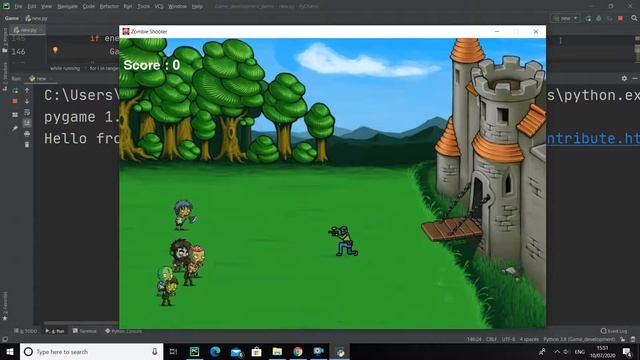Open the Run menu in PyCharm
Screen dimensions: 640x360
128,7
